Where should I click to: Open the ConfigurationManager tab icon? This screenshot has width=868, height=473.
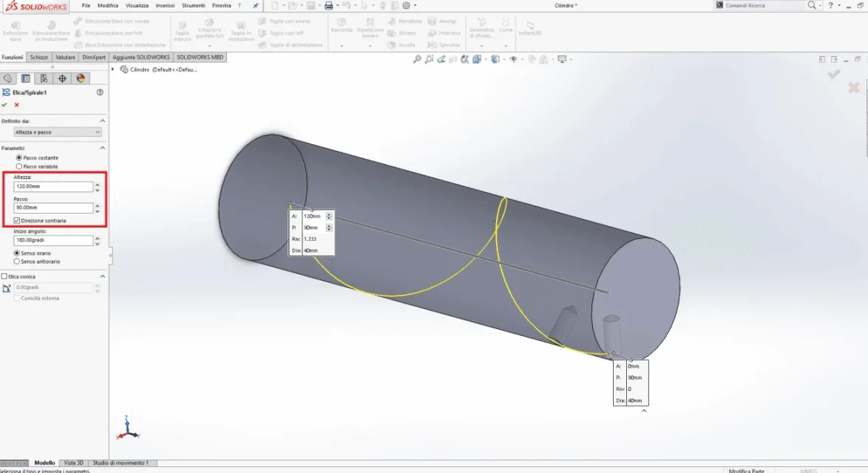pyautogui.click(x=44, y=78)
